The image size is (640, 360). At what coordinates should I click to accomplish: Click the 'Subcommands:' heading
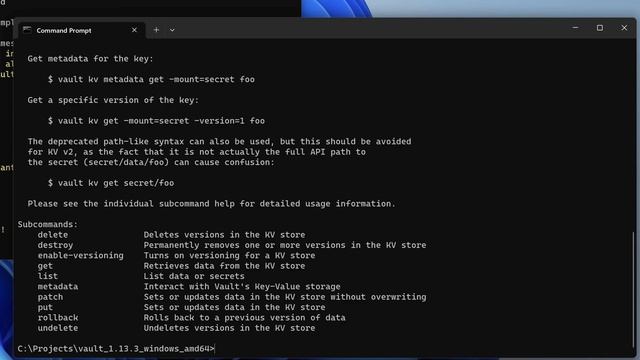pyautogui.click(x=47, y=224)
